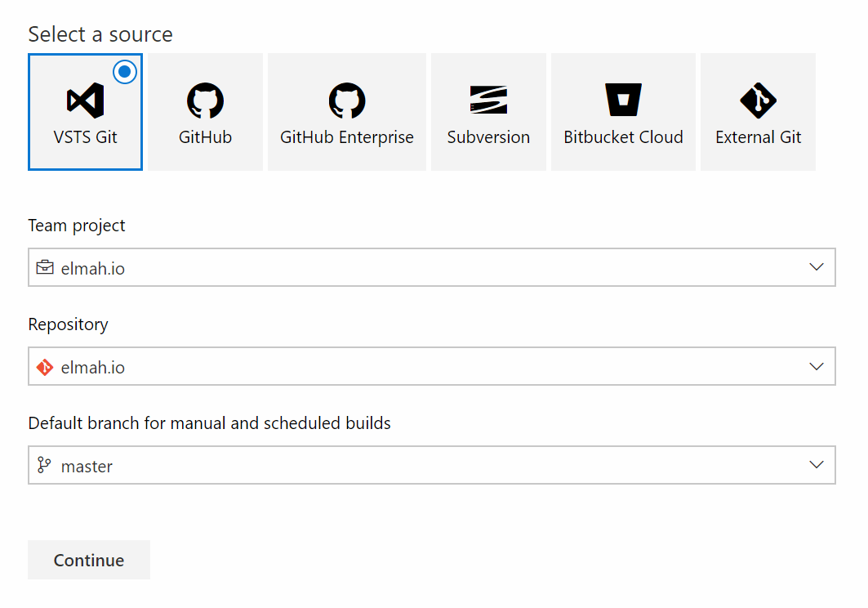868x608 pixels.
Task: Switch to the External Git source tab
Action: (x=757, y=112)
